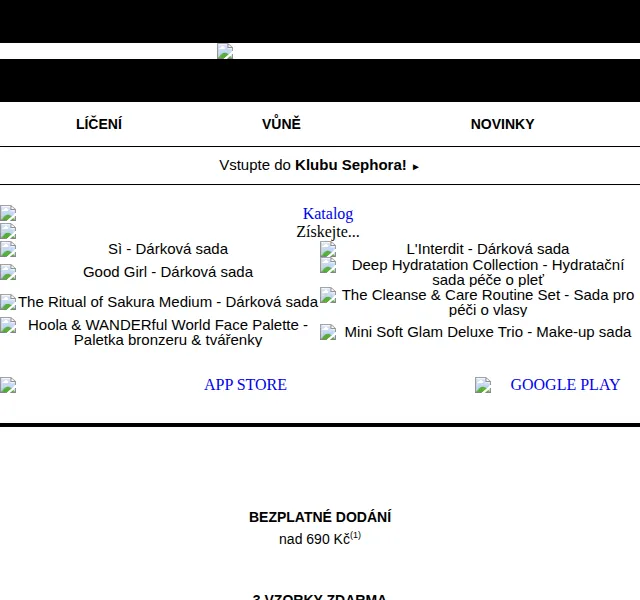Click the BEZPLATNÉ DODÁNÍ heading
This screenshot has width=640, height=600.
[320, 517]
